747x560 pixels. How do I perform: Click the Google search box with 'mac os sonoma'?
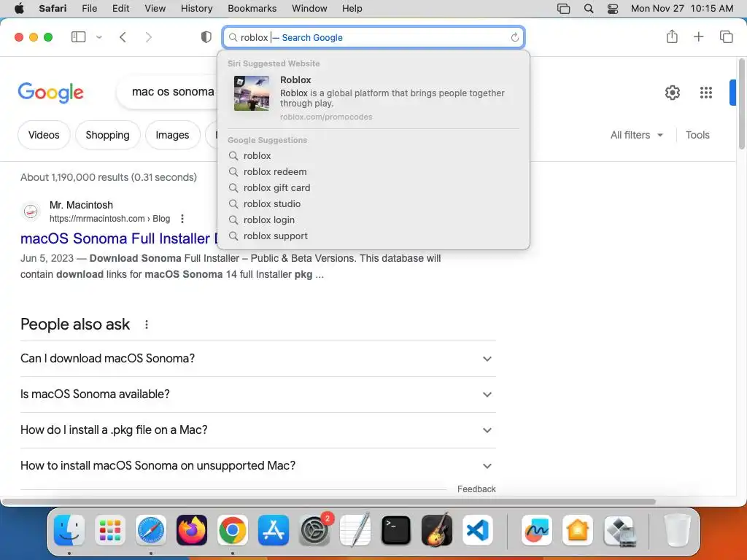tap(168, 91)
